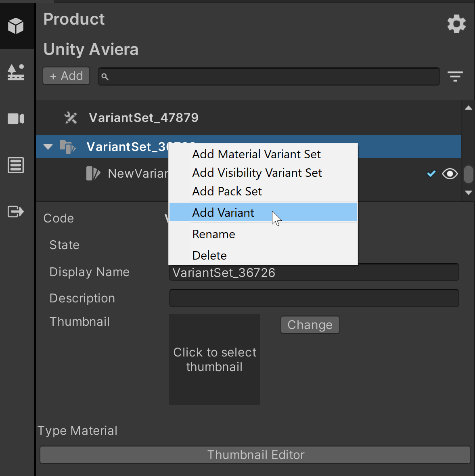
Task: Click the + Add button
Action: (66, 76)
